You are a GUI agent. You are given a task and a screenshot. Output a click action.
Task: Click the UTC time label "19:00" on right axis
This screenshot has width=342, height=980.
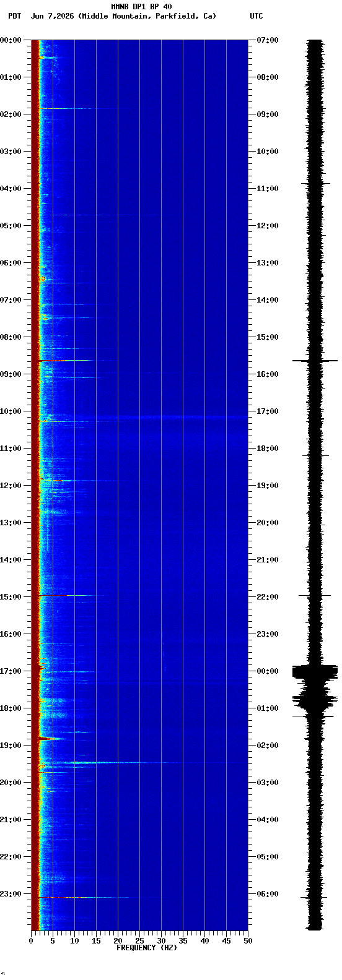[x=268, y=486]
